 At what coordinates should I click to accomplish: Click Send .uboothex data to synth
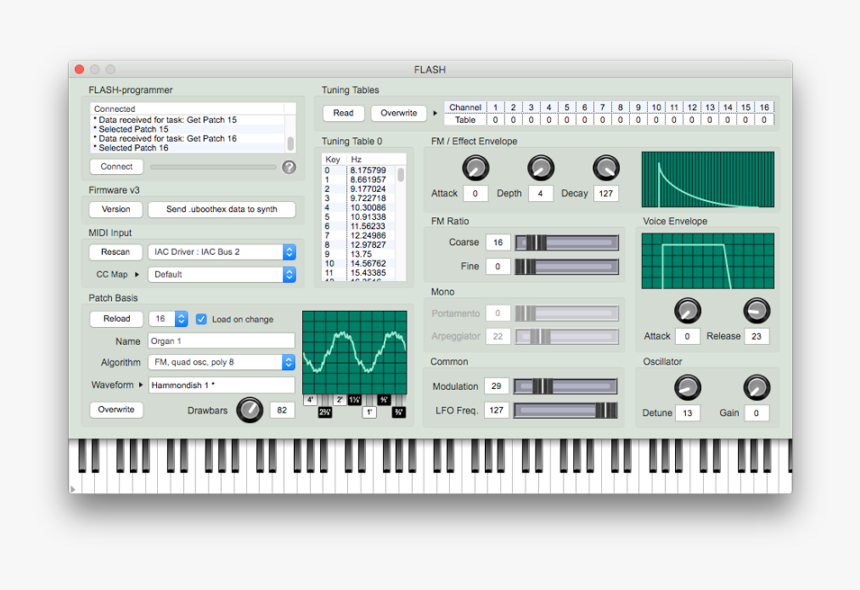coord(222,209)
